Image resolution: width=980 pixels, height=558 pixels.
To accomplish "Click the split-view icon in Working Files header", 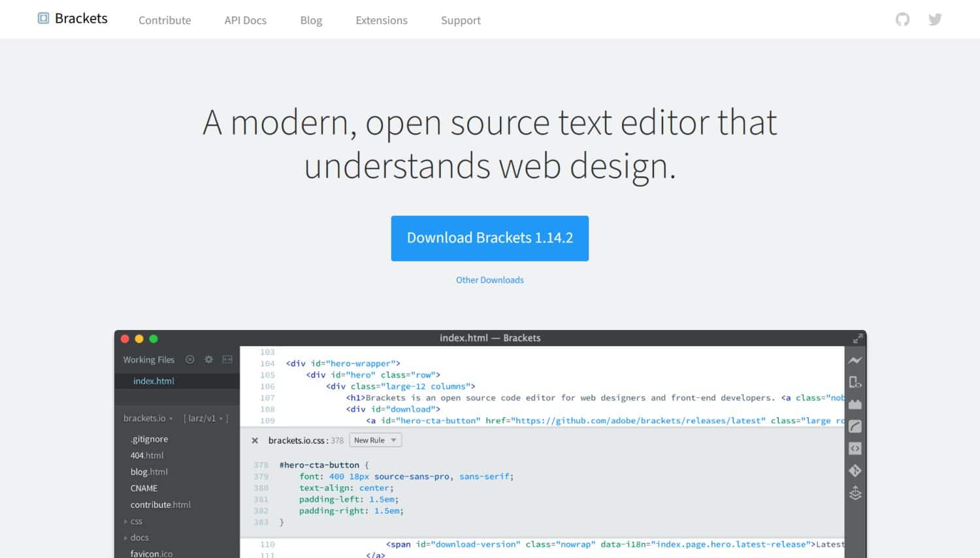I will click(x=227, y=359).
